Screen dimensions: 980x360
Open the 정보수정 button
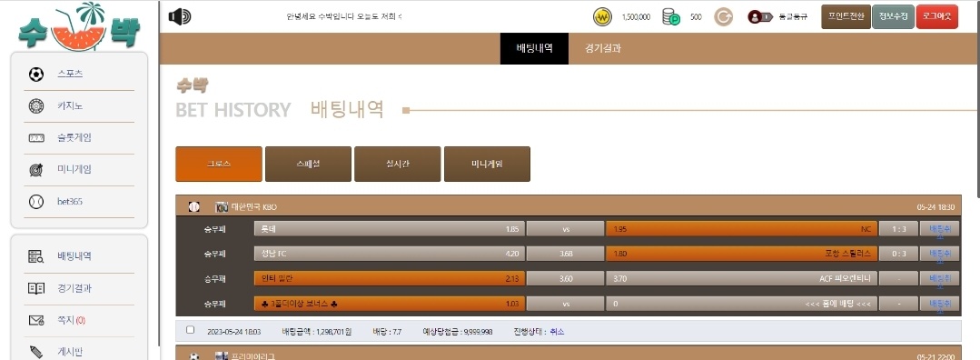(893, 17)
